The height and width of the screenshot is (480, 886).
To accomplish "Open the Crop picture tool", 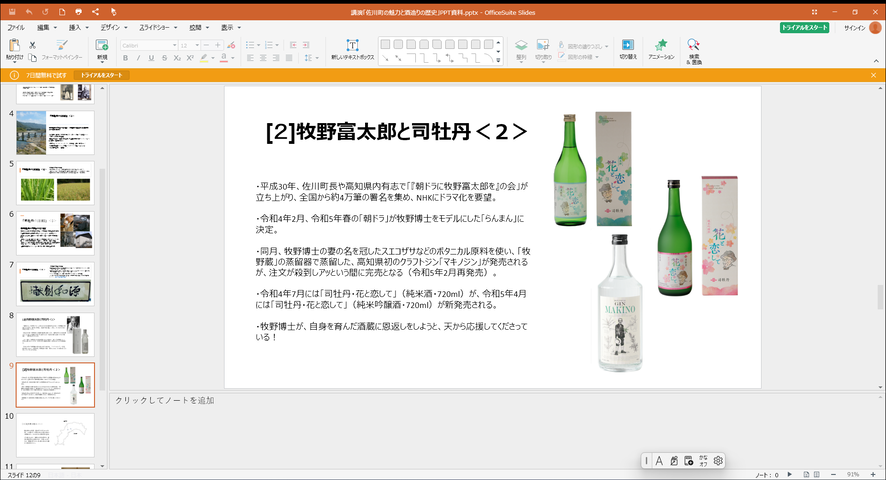I will click(543, 50).
